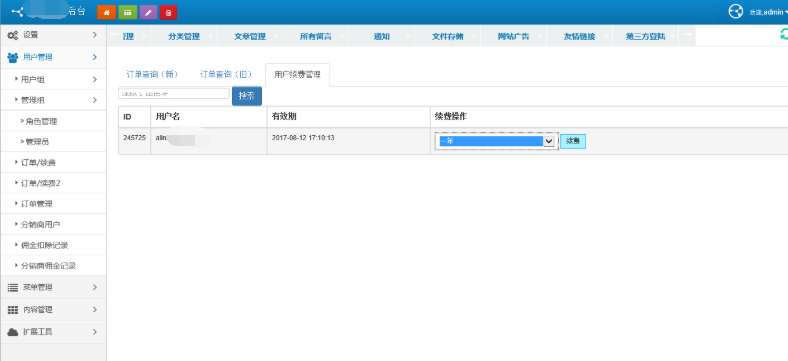Open 订单管理 in the sidebar

(37, 204)
